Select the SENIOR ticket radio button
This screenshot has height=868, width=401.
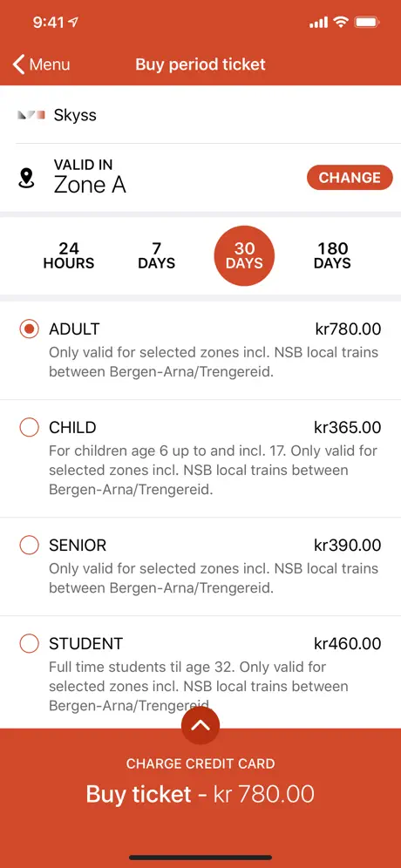(29, 546)
